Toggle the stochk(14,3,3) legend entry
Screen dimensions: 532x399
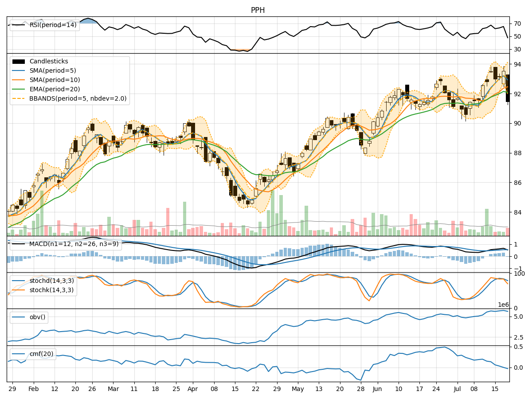click(20, 291)
